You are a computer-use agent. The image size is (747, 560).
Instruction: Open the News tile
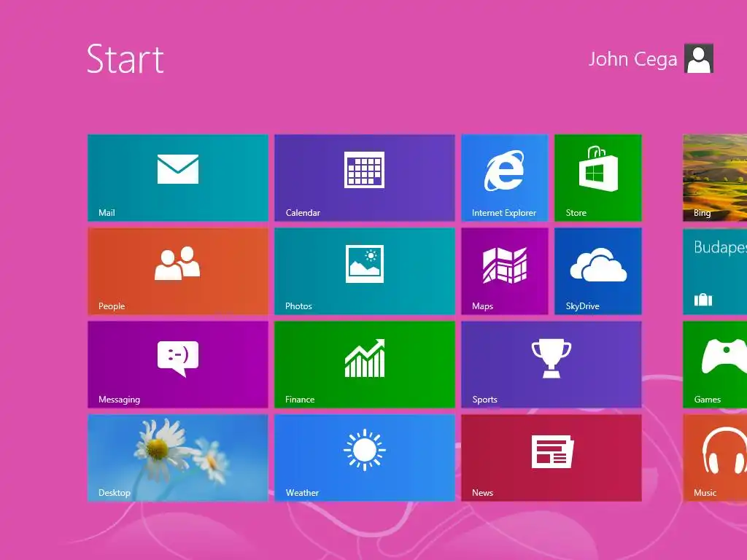[x=551, y=458]
